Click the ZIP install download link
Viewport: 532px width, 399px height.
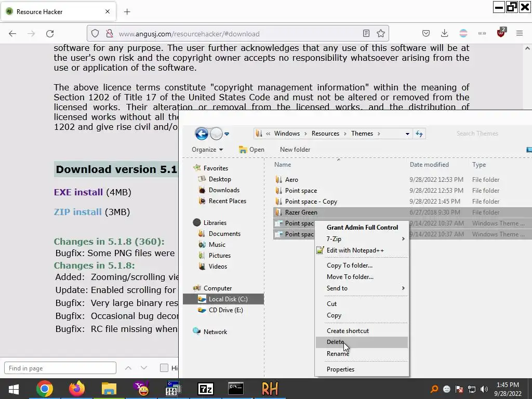point(78,212)
